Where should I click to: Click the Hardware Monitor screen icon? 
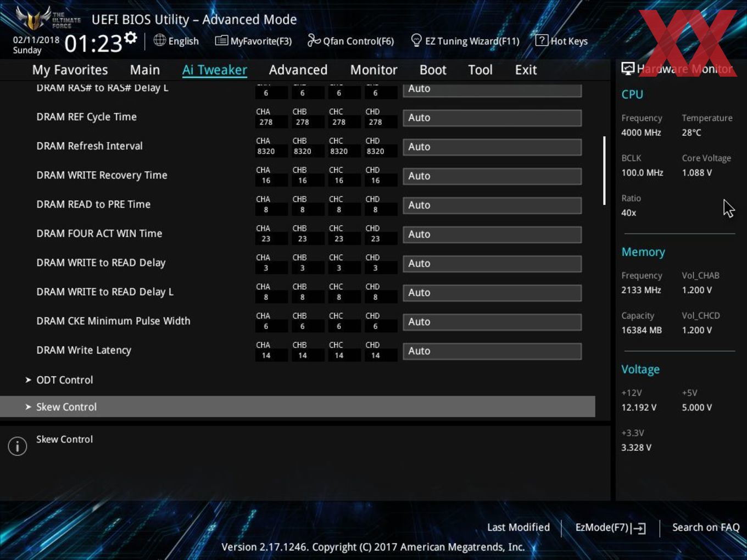[x=628, y=69]
